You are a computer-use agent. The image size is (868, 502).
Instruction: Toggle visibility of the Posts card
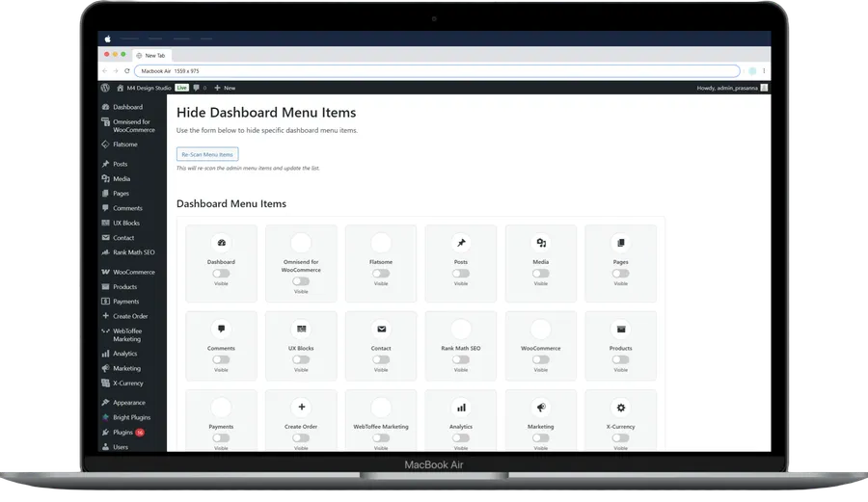tap(461, 273)
